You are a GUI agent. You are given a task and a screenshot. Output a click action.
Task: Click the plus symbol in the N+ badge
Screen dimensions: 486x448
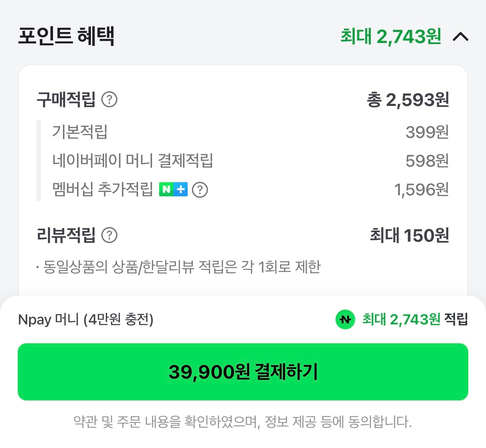181,189
